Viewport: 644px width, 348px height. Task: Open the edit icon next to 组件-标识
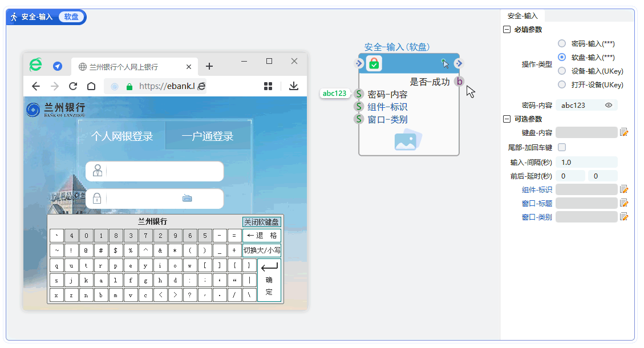click(x=624, y=189)
